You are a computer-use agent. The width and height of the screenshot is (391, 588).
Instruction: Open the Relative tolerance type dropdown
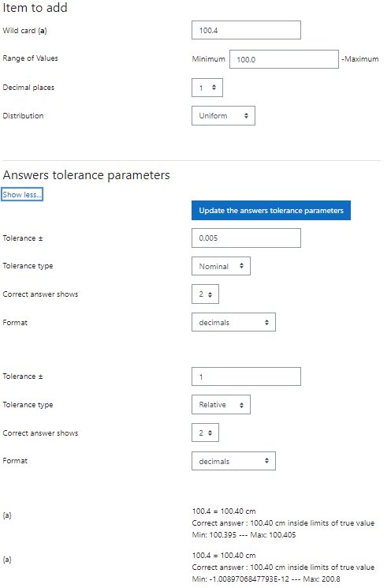[221, 405]
